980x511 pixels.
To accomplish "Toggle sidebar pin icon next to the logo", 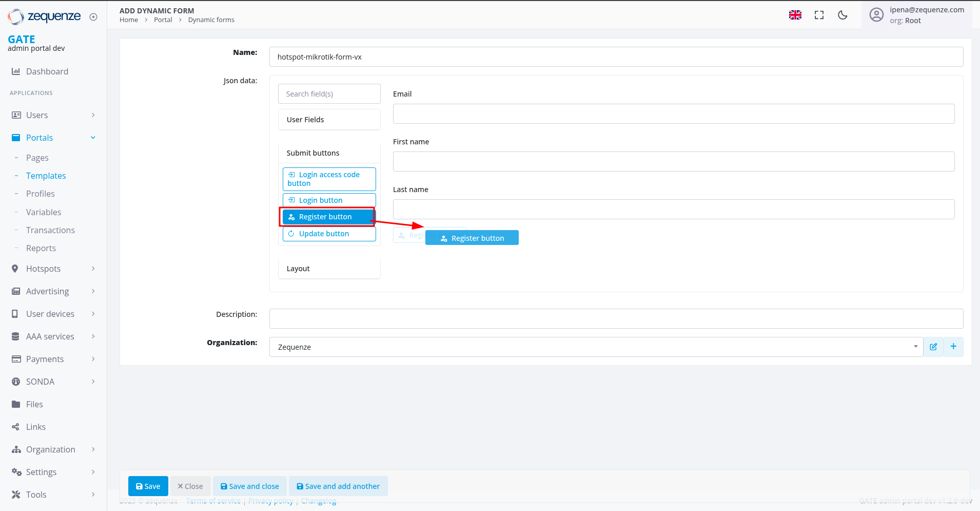I will [93, 17].
